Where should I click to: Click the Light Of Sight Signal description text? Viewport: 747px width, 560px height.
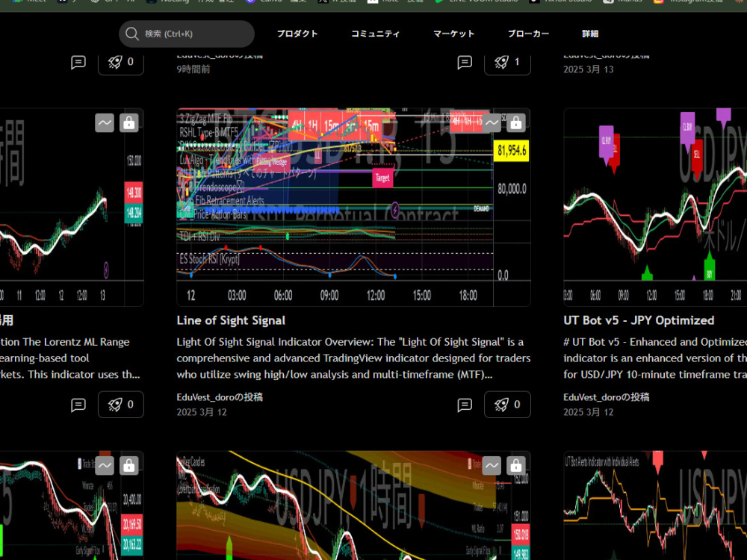[353, 358]
